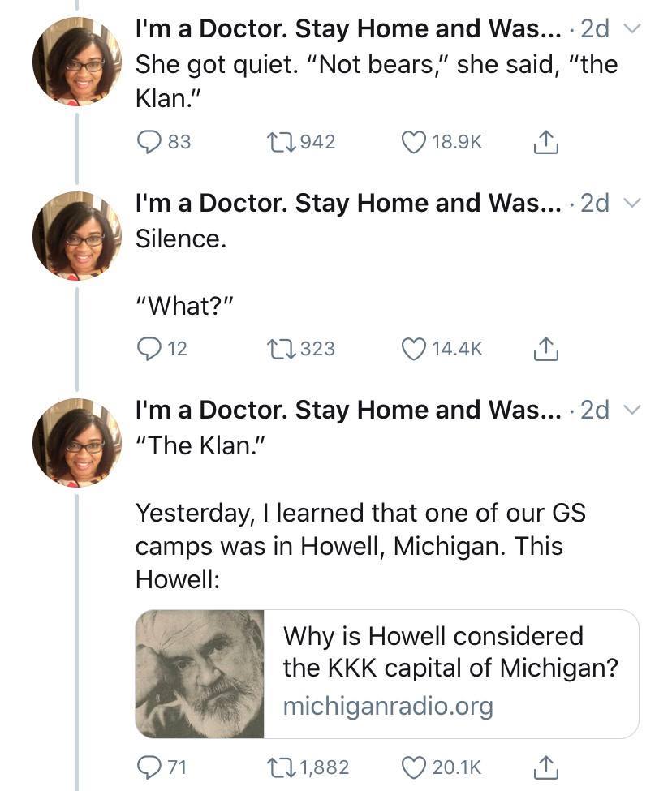This screenshot has height=791, width=672.
Task: Reply to the "Silence. What?" tweet
Action: tap(149, 349)
